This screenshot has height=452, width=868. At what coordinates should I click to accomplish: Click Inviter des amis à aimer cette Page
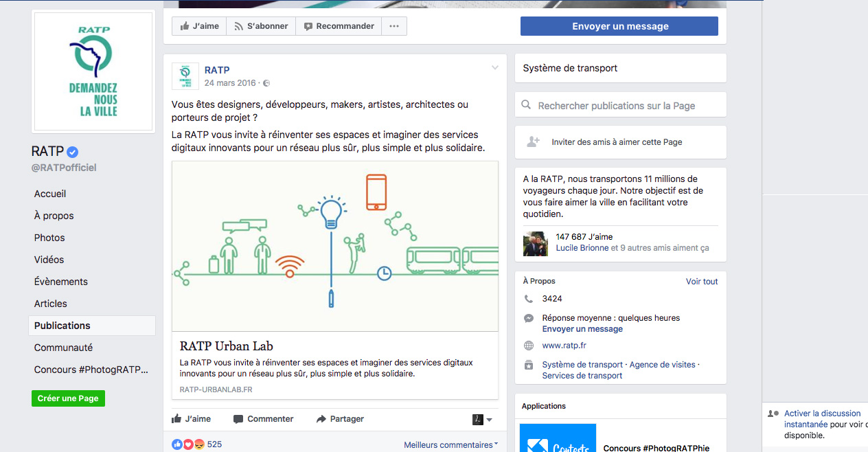pos(617,142)
